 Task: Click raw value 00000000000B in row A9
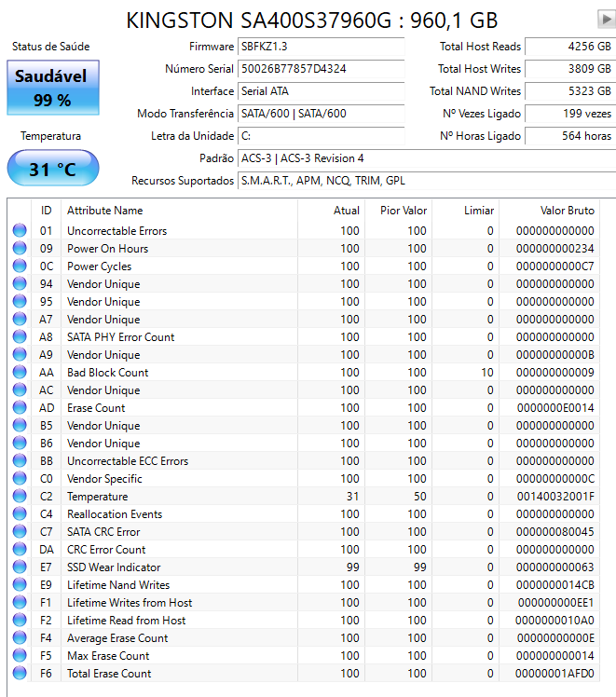click(554, 355)
